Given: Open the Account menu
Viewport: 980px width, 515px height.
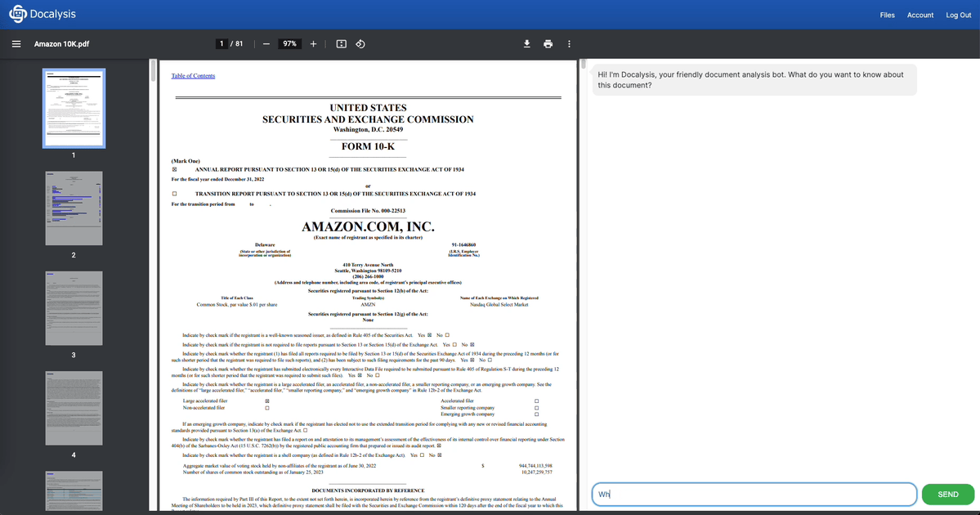Looking at the screenshot, I should click(920, 14).
